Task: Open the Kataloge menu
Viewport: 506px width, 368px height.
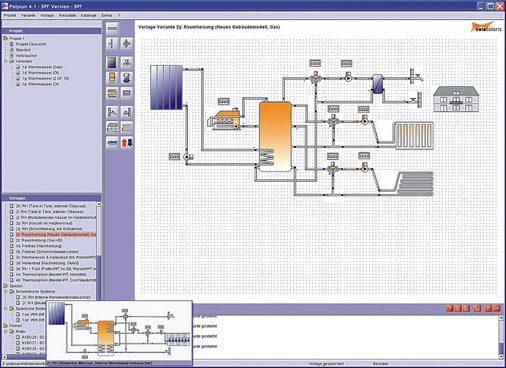Action: point(88,15)
